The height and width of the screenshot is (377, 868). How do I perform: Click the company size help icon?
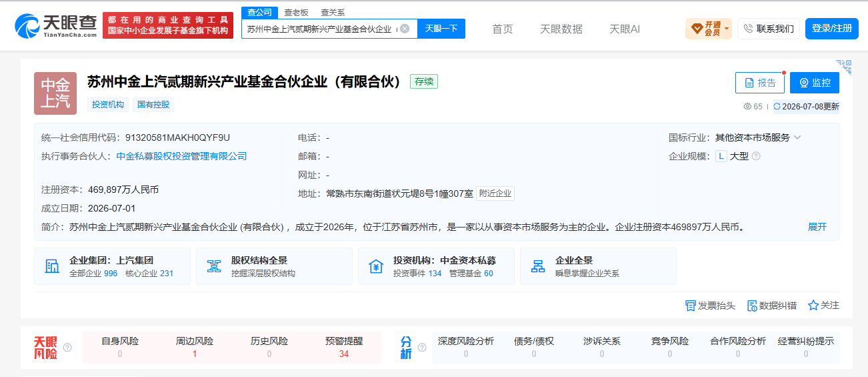756,156
